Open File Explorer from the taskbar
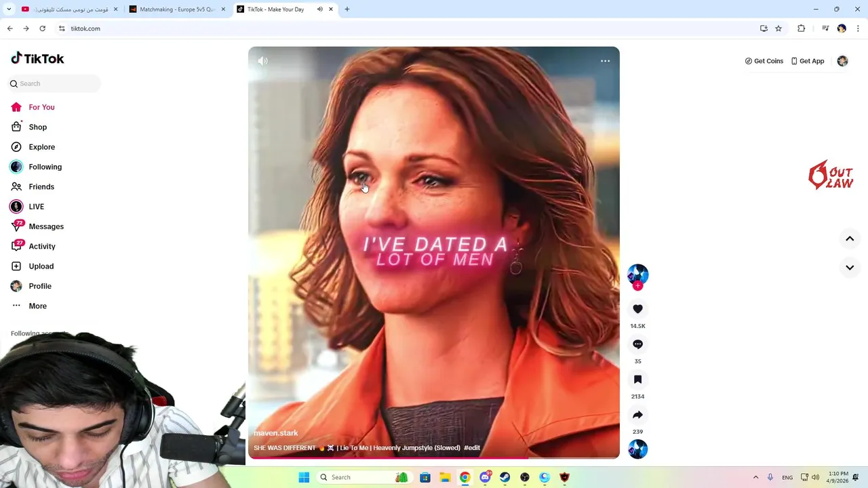The height and width of the screenshot is (488, 868). [445, 477]
